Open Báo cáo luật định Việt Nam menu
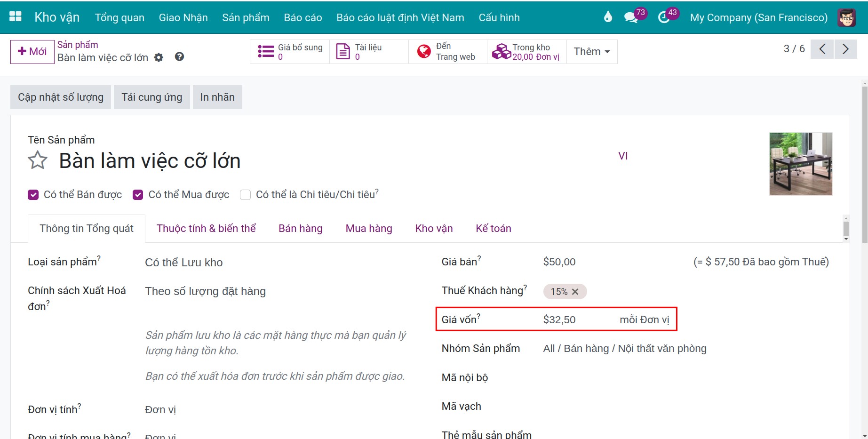The image size is (868, 439). tap(400, 17)
